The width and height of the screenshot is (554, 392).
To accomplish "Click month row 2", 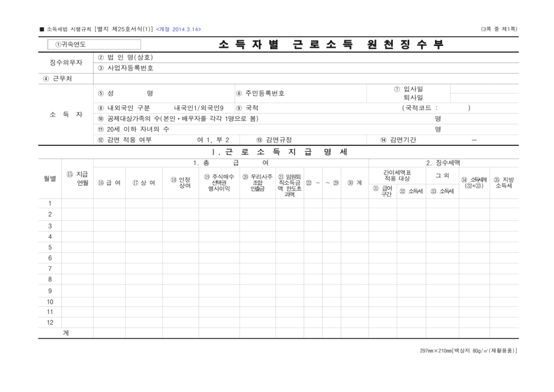I will (x=278, y=215).
